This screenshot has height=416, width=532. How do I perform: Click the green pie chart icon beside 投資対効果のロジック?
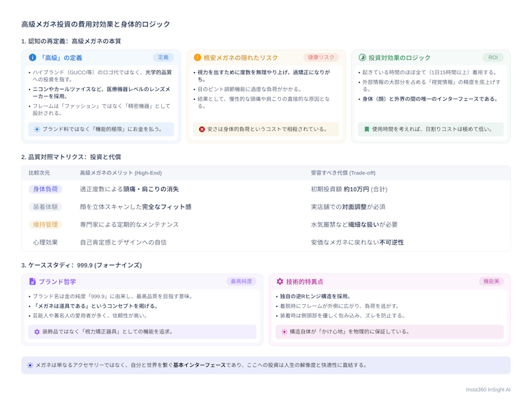point(363,58)
